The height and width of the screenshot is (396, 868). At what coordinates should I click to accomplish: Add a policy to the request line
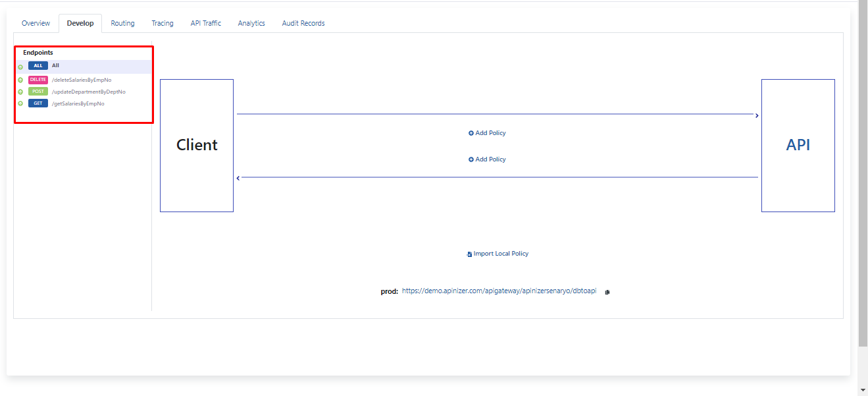[x=487, y=133]
